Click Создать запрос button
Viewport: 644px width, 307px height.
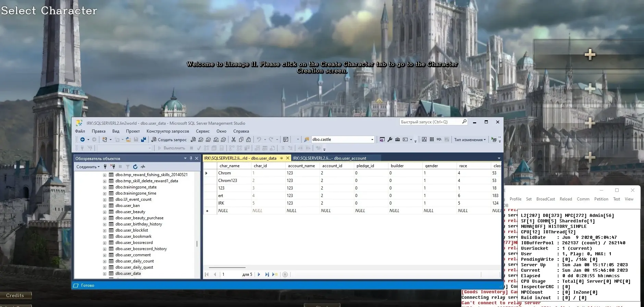(x=169, y=139)
